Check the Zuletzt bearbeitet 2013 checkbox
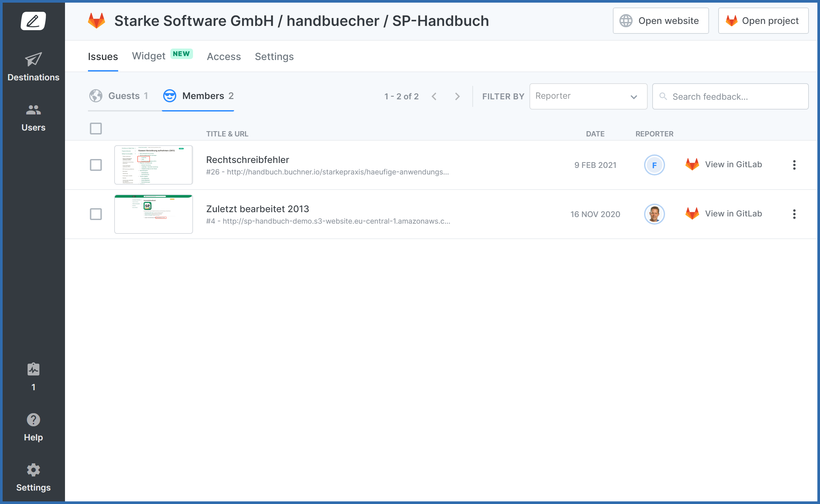The width and height of the screenshot is (820, 504). [x=96, y=214]
